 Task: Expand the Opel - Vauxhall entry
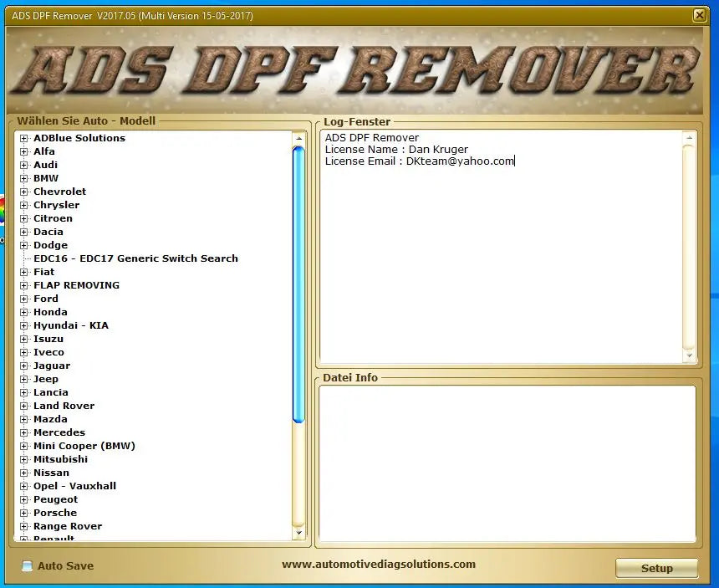click(25, 486)
